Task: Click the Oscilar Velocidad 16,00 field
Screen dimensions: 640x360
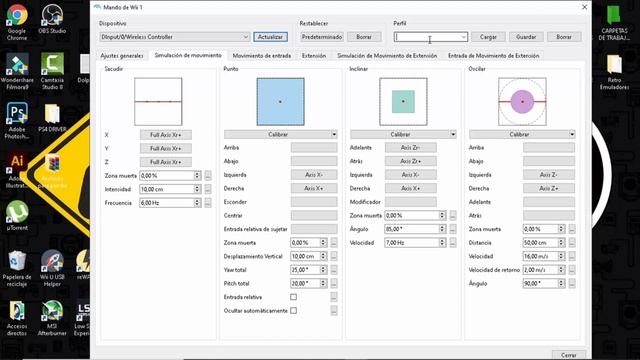Action: click(544, 256)
